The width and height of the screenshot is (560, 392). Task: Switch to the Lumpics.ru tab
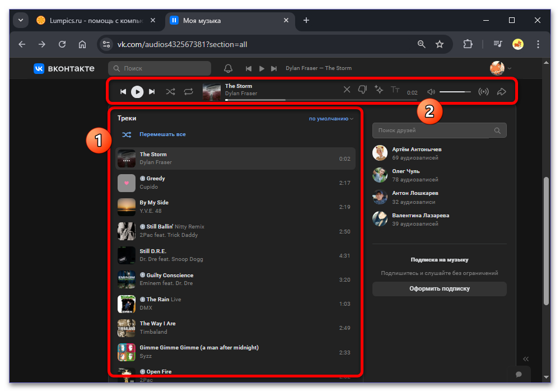(x=96, y=21)
